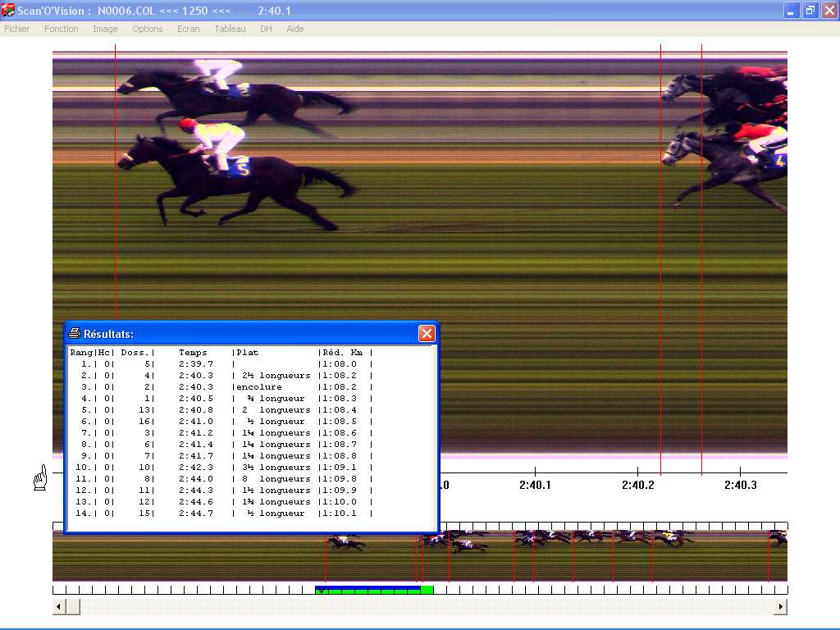The height and width of the screenshot is (630, 840).
Task: Click the horizontal scrollbar thumb
Action: 73,607
